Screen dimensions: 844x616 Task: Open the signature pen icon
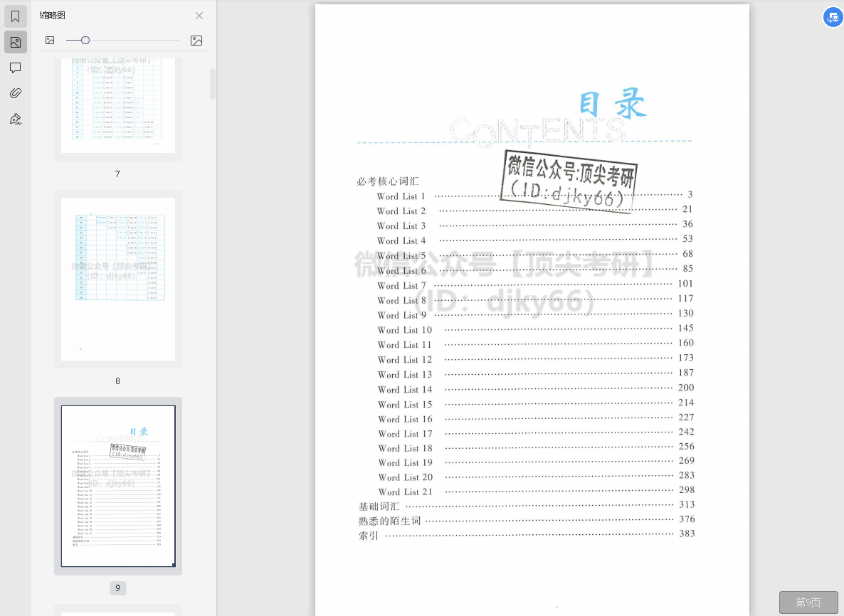(16, 119)
